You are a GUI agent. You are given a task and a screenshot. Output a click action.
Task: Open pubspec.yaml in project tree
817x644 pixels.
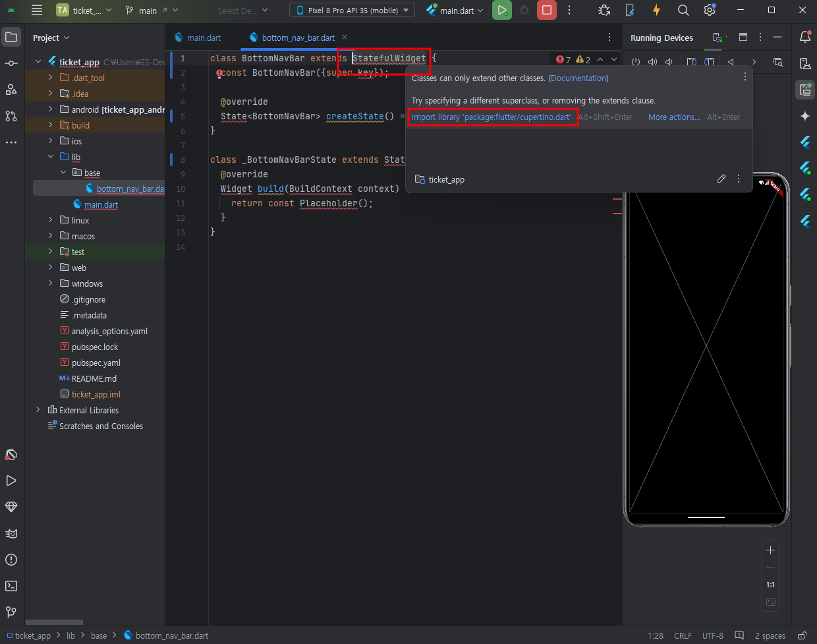(96, 363)
